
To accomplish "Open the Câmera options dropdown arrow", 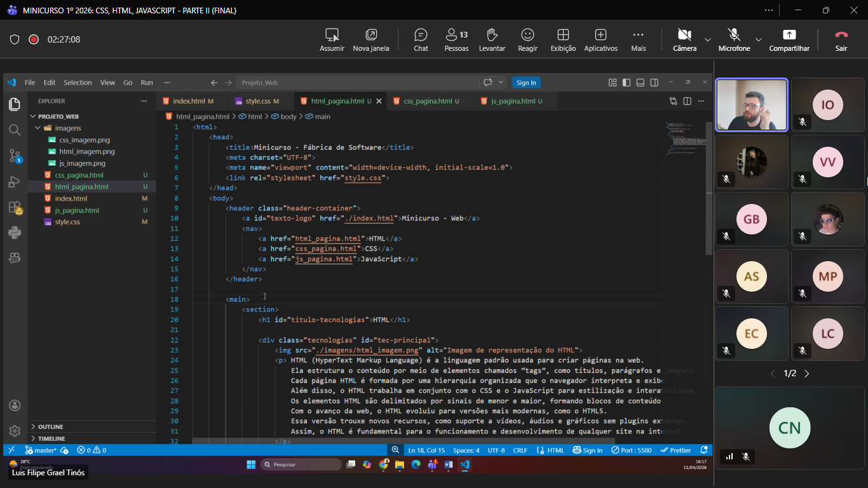I will 708,39.
